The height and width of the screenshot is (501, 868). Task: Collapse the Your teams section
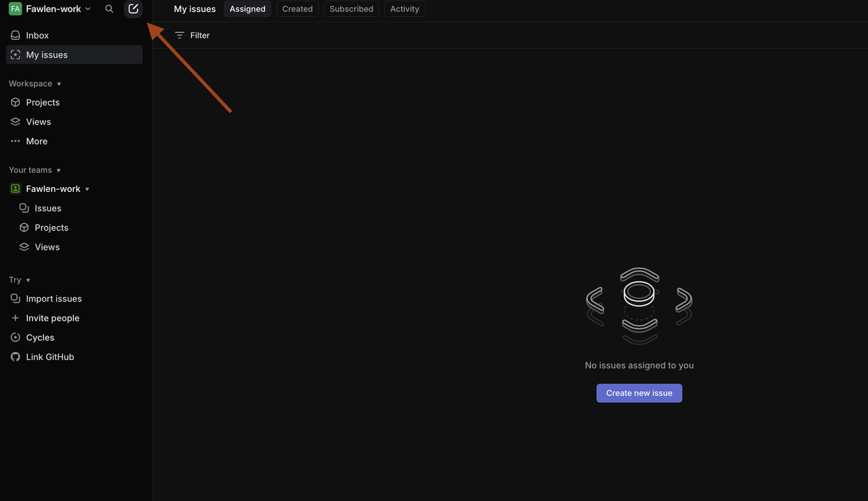pos(35,170)
